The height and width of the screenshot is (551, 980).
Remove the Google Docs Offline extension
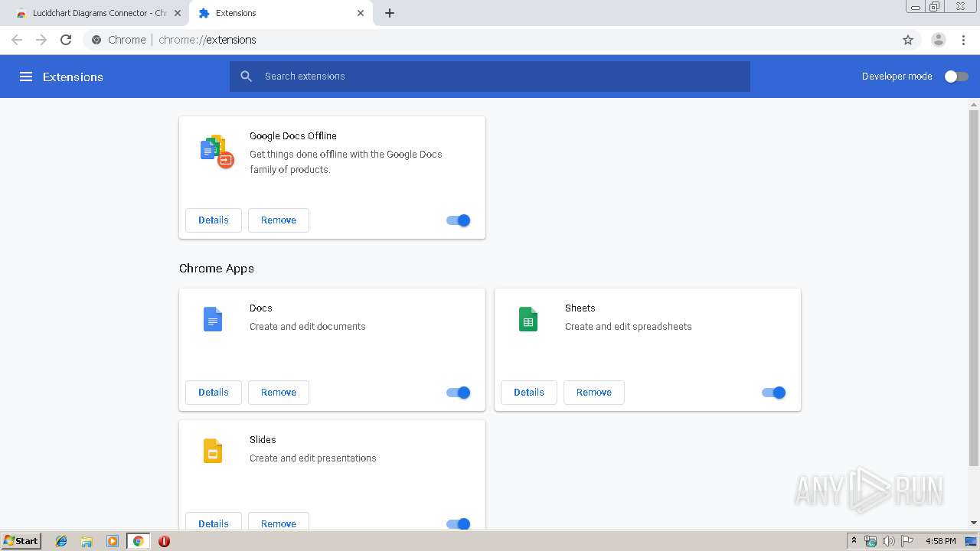pos(279,220)
